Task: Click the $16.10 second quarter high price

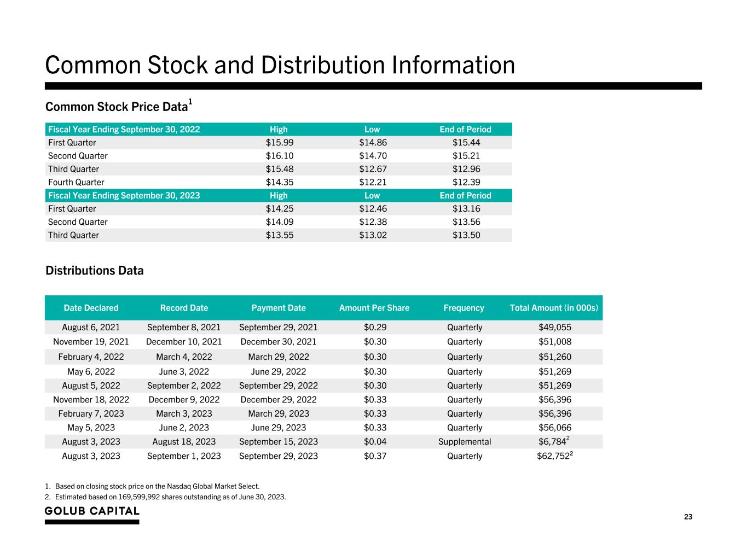Action: 280,156
